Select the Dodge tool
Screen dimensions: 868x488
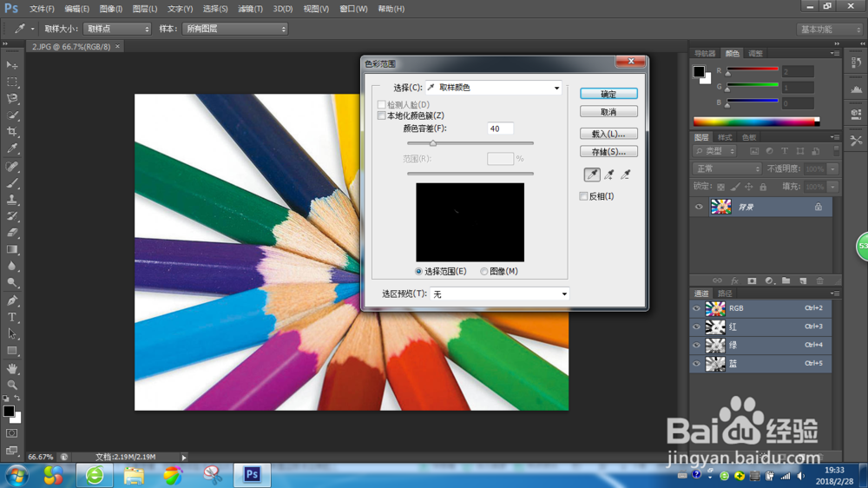12,282
